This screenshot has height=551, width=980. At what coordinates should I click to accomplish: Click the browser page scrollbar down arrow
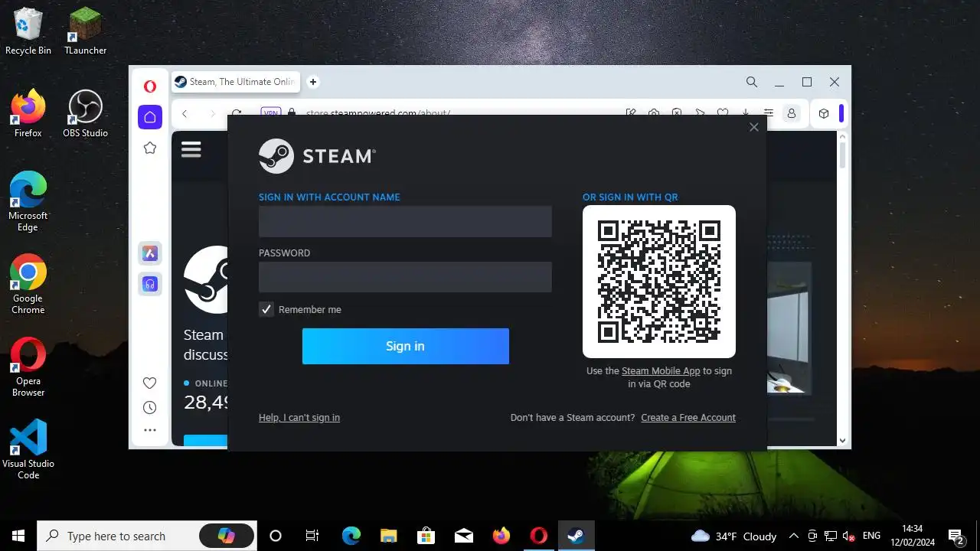pyautogui.click(x=842, y=441)
